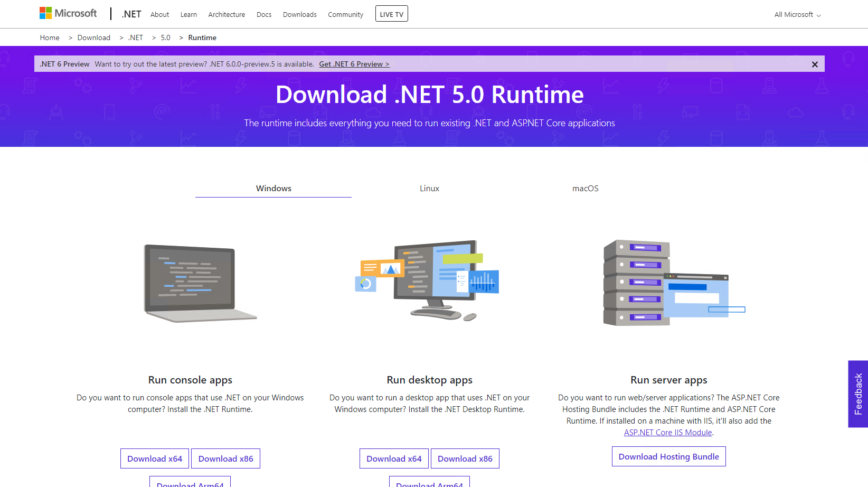Switch to the Linux tab
The width and height of the screenshot is (868, 487).
click(x=429, y=189)
